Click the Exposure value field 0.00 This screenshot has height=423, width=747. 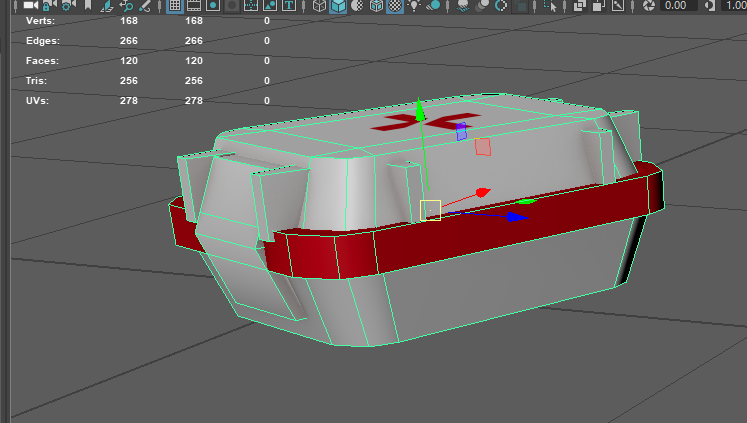pos(679,5)
